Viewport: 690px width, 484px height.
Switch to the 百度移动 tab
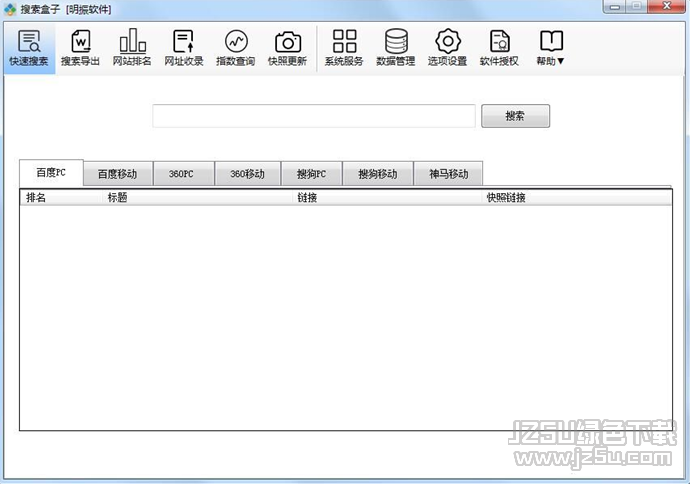pyautogui.click(x=117, y=174)
